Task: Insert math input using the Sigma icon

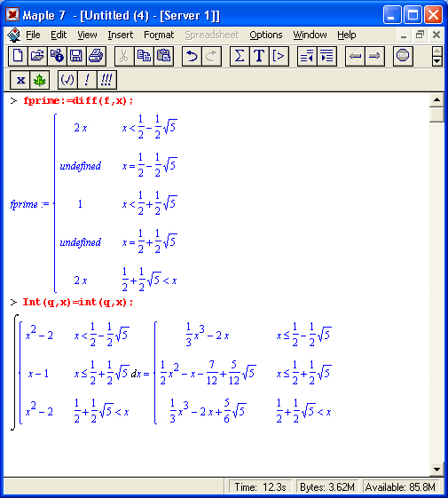Action: click(240, 56)
